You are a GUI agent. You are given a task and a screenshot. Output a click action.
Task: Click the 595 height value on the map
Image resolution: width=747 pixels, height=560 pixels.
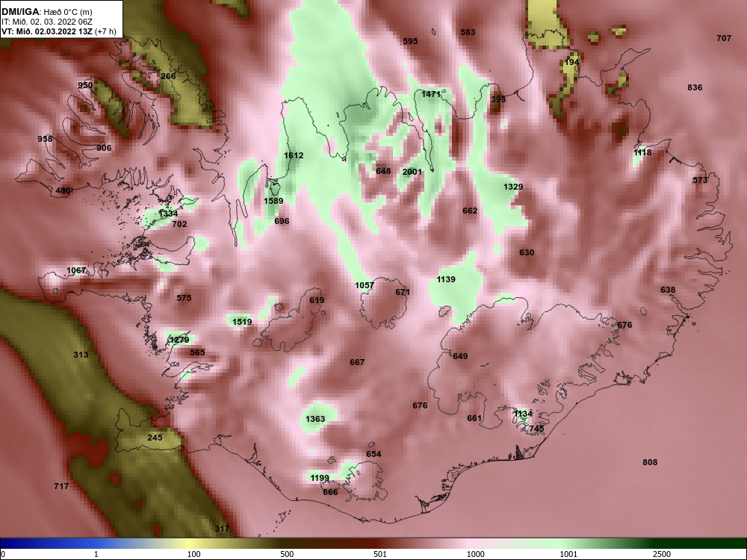tap(410, 41)
